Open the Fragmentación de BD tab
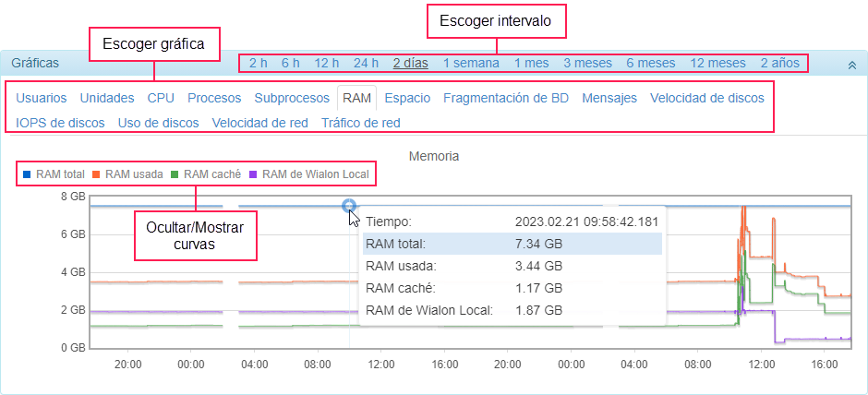This screenshot has height=395, width=868. click(x=506, y=98)
